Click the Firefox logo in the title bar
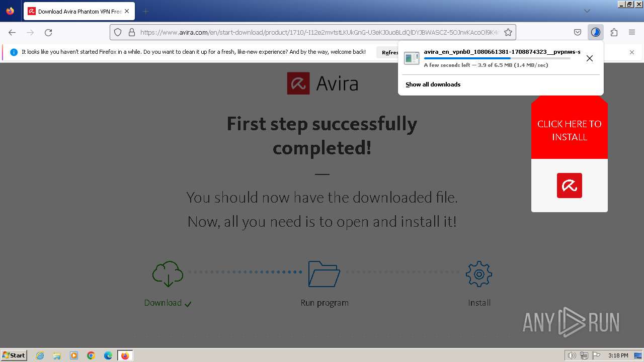 point(10,11)
